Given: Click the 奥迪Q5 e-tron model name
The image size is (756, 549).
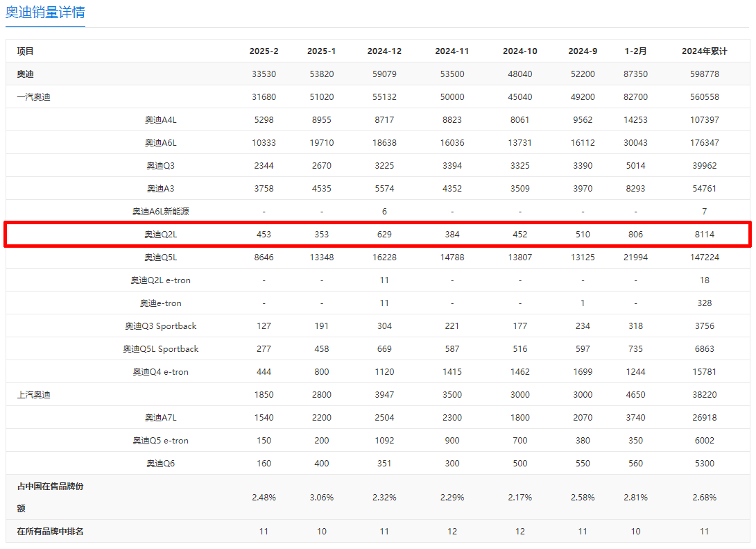Looking at the screenshot, I should point(160,441).
